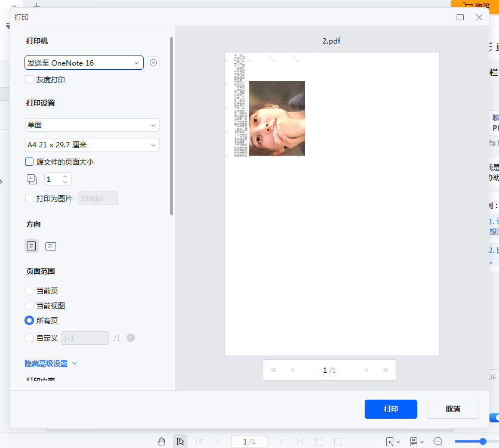Viewport: 499px width, 448px height.
Task: Select the 当前页 page range radio button
Action: (28, 290)
